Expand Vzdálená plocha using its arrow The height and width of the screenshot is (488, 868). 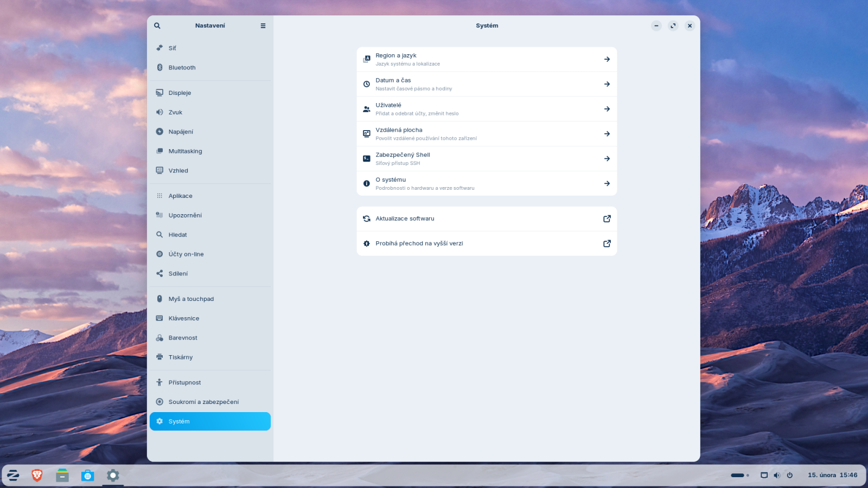607,134
